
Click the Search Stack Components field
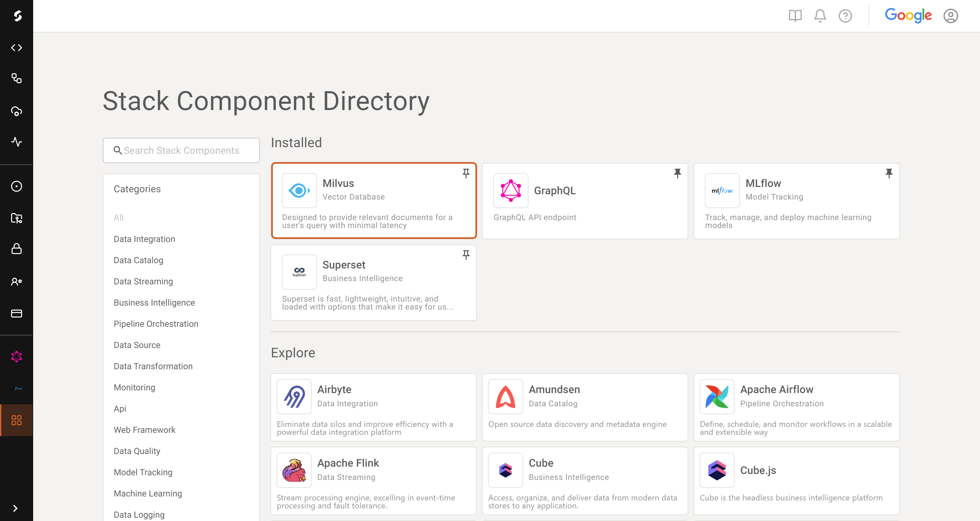(x=181, y=150)
